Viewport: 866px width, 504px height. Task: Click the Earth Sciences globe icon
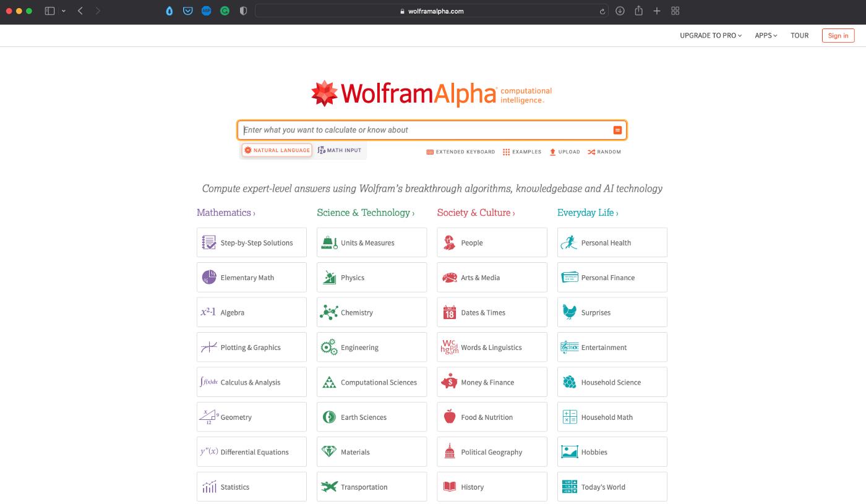click(x=329, y=417)
